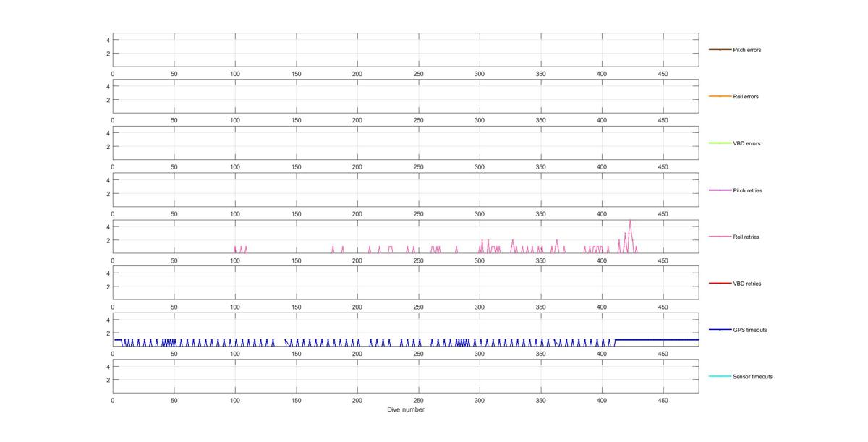Select the green VBD errors legend line

click(x=720, y=143)
